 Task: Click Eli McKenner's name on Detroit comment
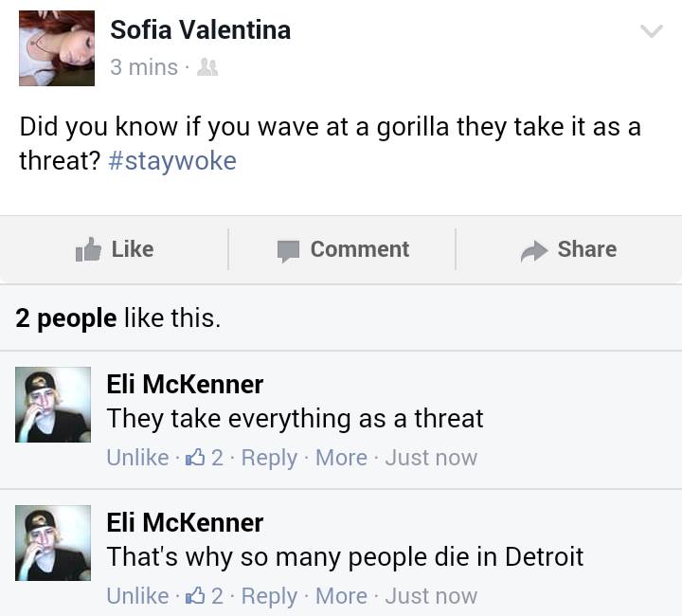point(185,522)
